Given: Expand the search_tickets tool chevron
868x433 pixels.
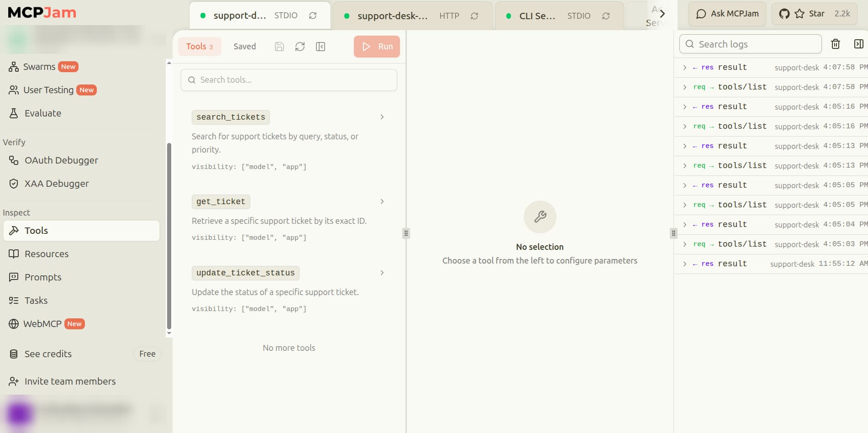Looking at the screenshot, I should [382, 117].
